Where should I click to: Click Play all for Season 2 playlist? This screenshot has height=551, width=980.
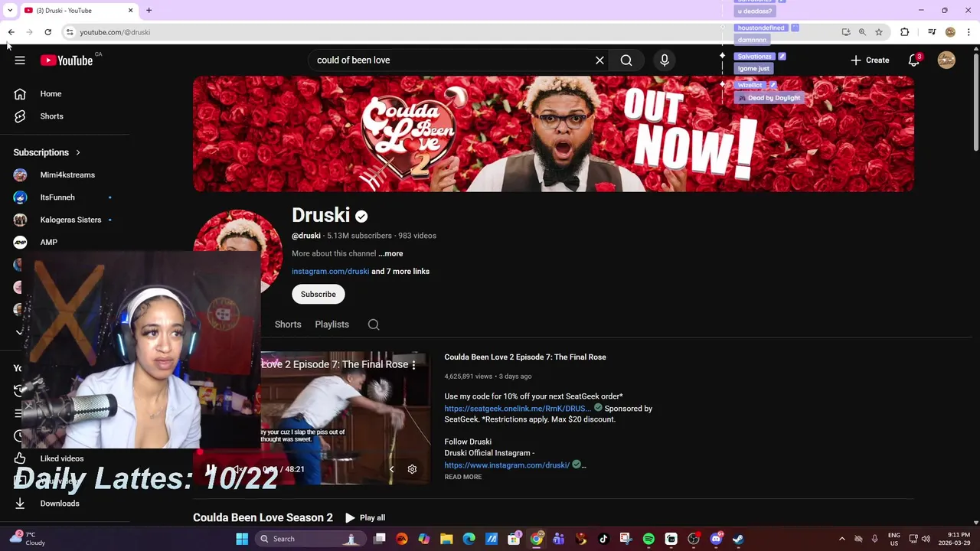coord(365,518)
